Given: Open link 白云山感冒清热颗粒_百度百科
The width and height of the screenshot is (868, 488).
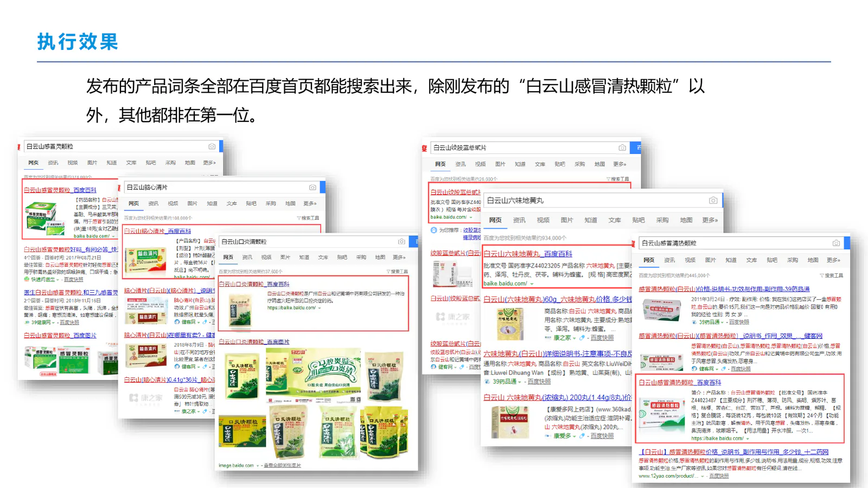Looking at the screenshot, I should tap(680, 383).
